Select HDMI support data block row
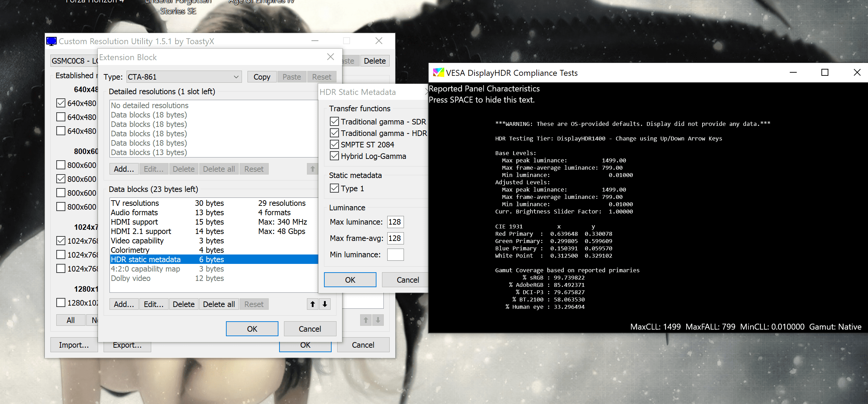The width and height of the screenshot is (868, 404). (214, 222)
